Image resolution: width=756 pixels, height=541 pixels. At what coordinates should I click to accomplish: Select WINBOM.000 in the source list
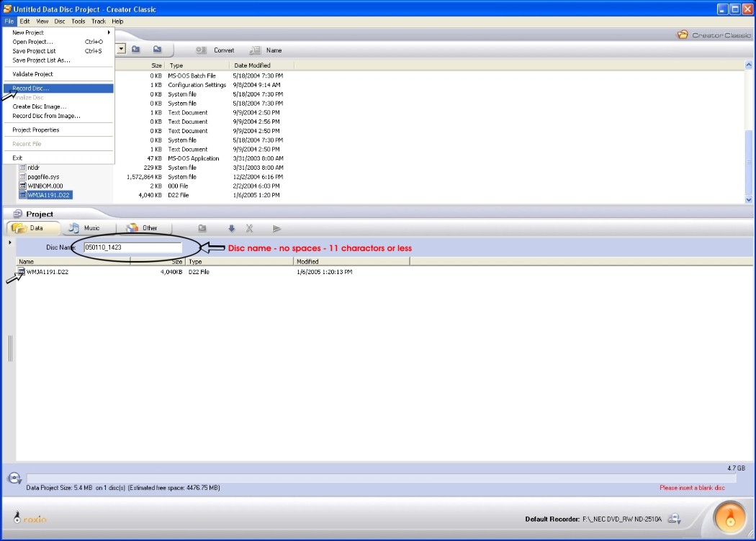pos(45,186)
